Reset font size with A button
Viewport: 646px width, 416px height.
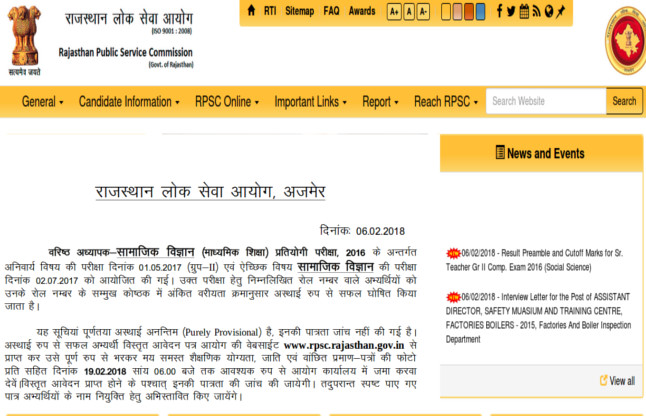409,12
